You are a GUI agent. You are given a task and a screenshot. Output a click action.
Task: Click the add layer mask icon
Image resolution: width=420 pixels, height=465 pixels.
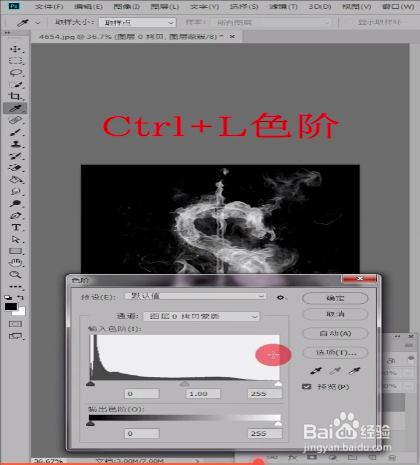pyautogui.click(x=312, y=457)
